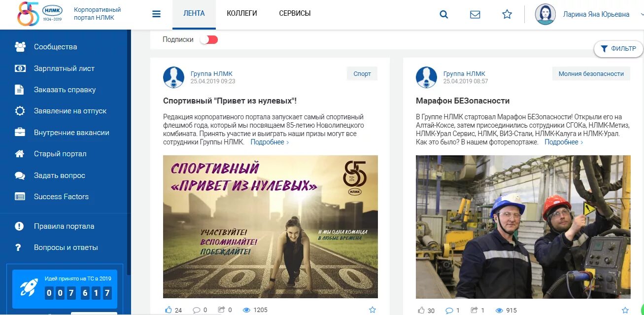Switch to the КОЛЛЕГИ tab
Image resolution: width=644 pixels, height=315 pixels.
[242, 14]
